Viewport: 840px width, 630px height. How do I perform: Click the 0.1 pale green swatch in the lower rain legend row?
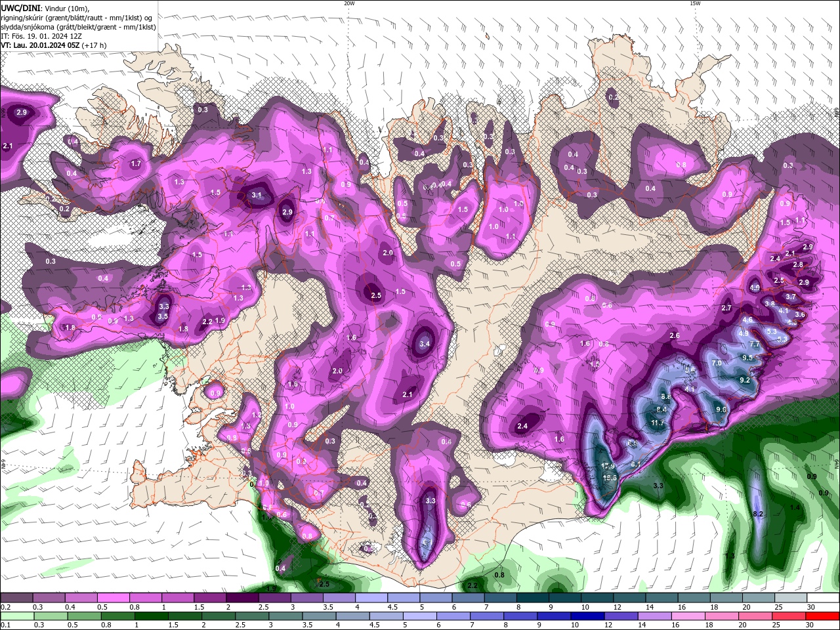coord(16,616)
